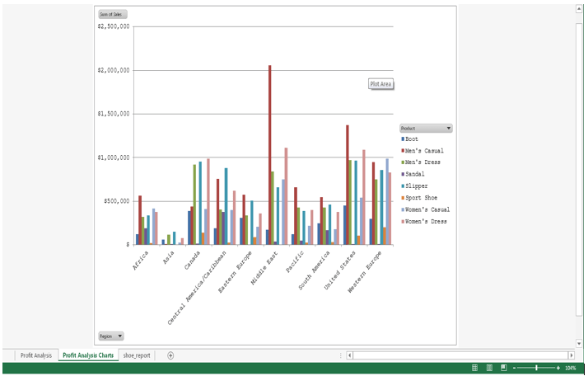Switch to Normal view icon
Viewport: 588px width, 376px height.
pos(474,368)
